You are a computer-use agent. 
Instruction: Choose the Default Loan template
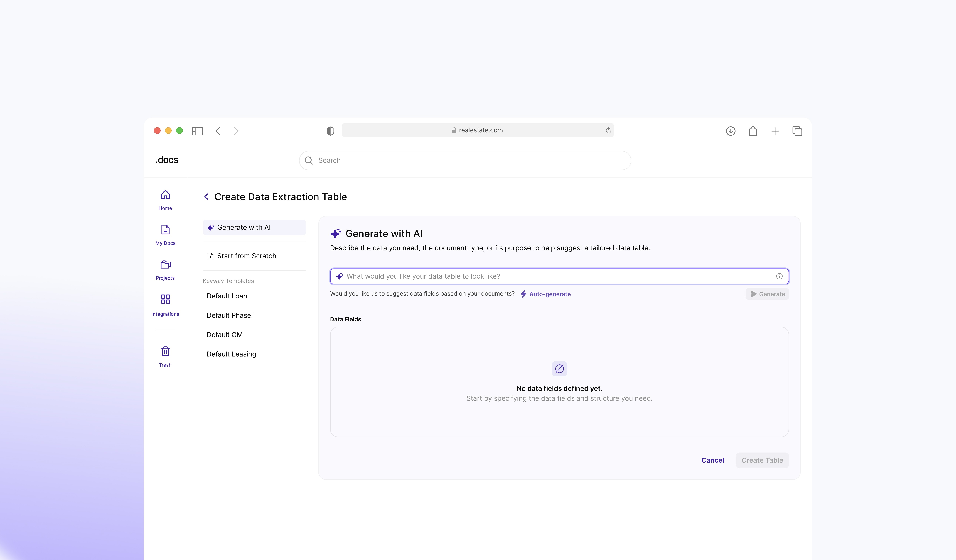(227, 296)
